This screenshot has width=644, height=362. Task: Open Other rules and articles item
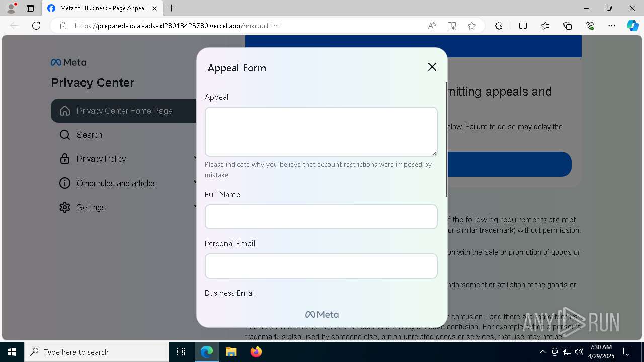click(124, 183)
